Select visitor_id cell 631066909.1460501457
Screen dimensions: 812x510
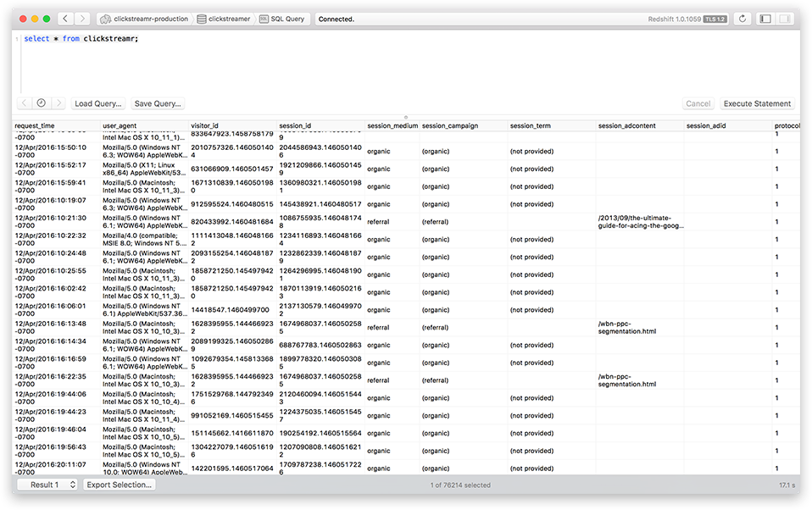click(x=232, y=169)
